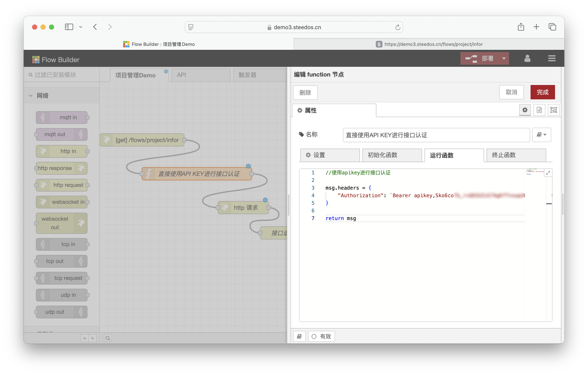Select the function node 直接使用API KEY进行接口认证
This screenshot has height=375, width=588.
pyautogui.click(x=197, y=174)
